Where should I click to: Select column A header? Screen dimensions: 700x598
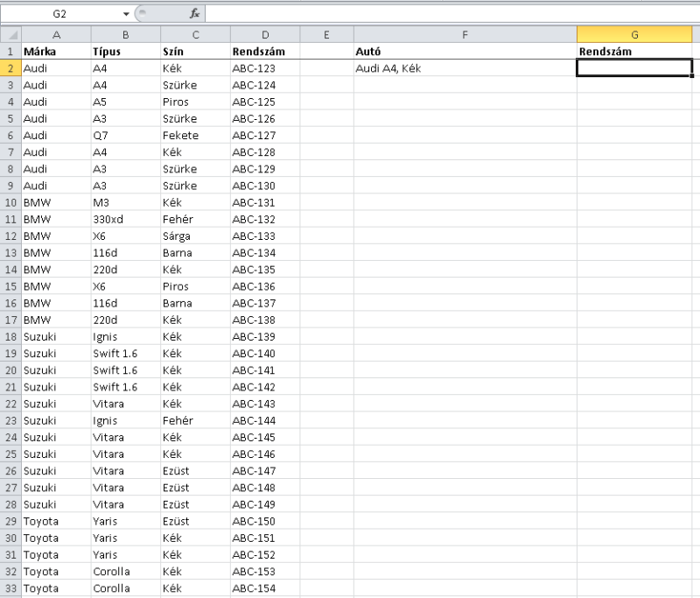click(56, 34)
